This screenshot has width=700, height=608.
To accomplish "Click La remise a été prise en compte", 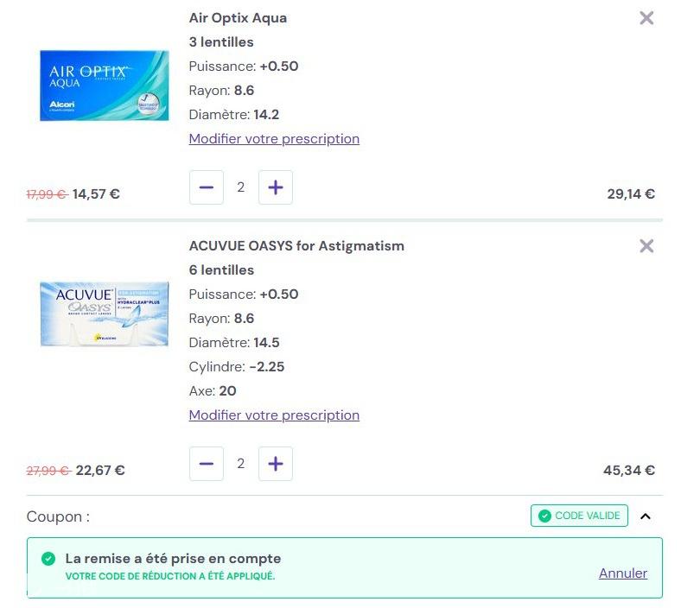I will pos(173,559).
